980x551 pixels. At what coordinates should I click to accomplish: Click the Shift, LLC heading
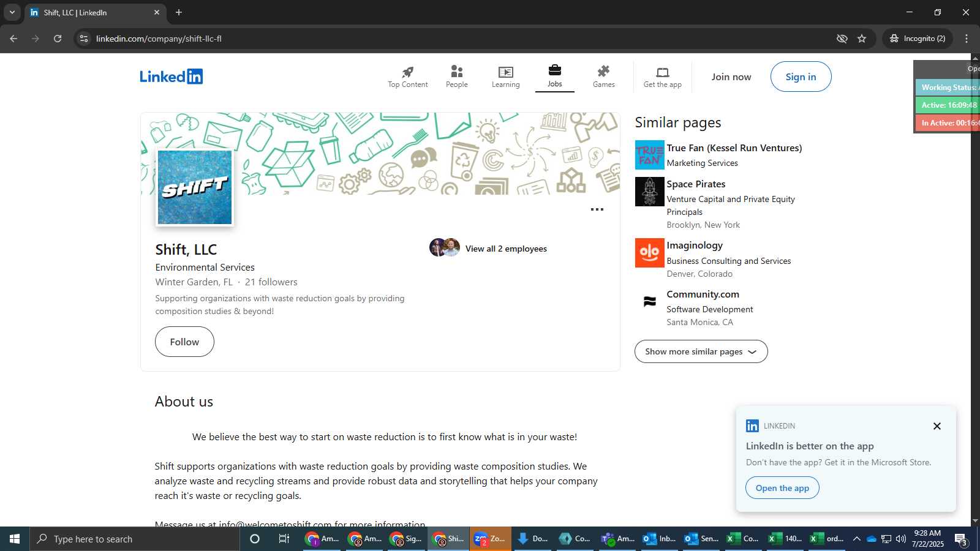[x=186, y=250]
